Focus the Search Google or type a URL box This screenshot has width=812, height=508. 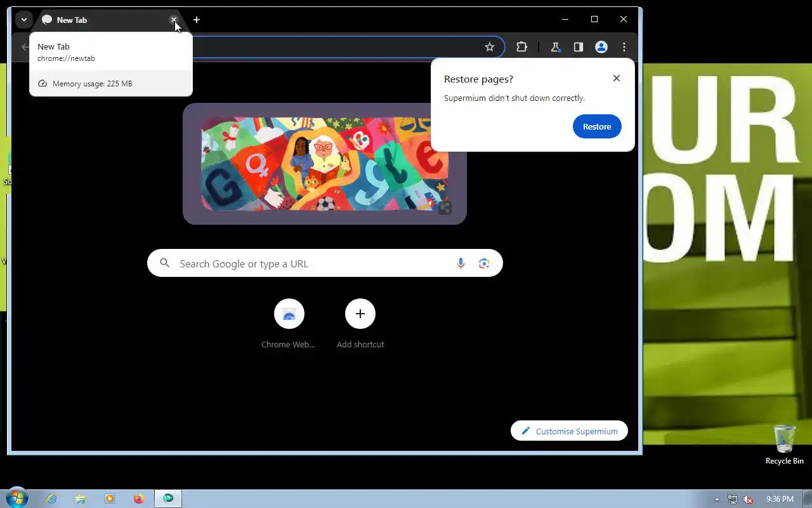[x=325, y=263]
